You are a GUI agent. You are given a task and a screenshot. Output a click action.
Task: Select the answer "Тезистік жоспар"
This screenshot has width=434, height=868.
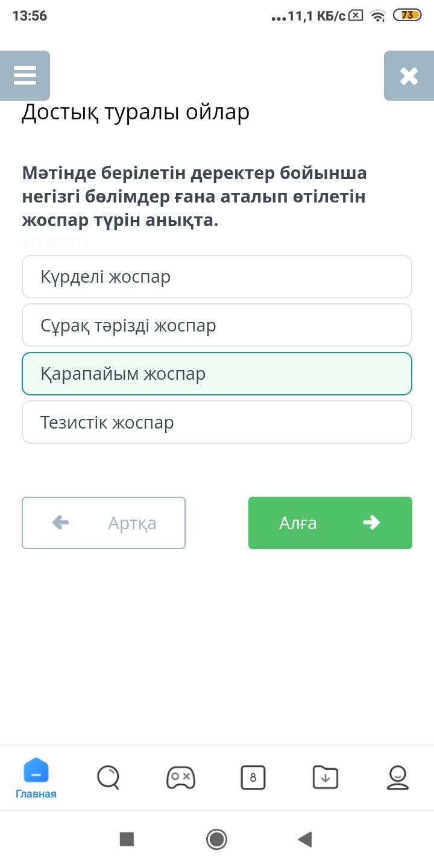pos(217,423)
